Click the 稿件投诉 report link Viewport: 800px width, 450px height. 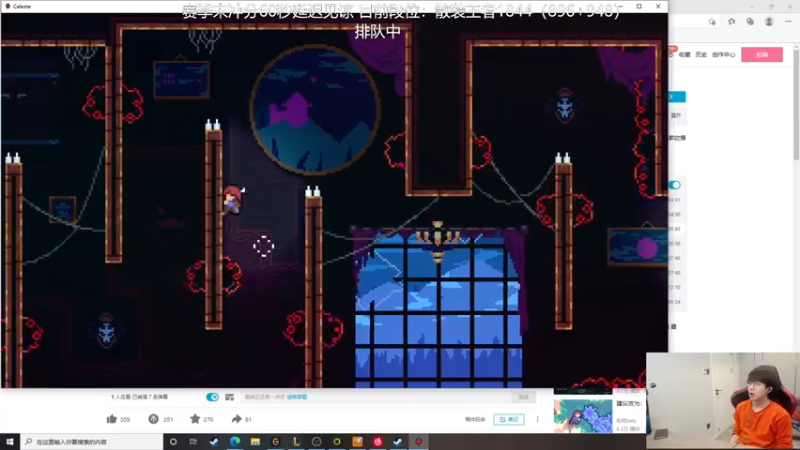[x=475, y=419]
